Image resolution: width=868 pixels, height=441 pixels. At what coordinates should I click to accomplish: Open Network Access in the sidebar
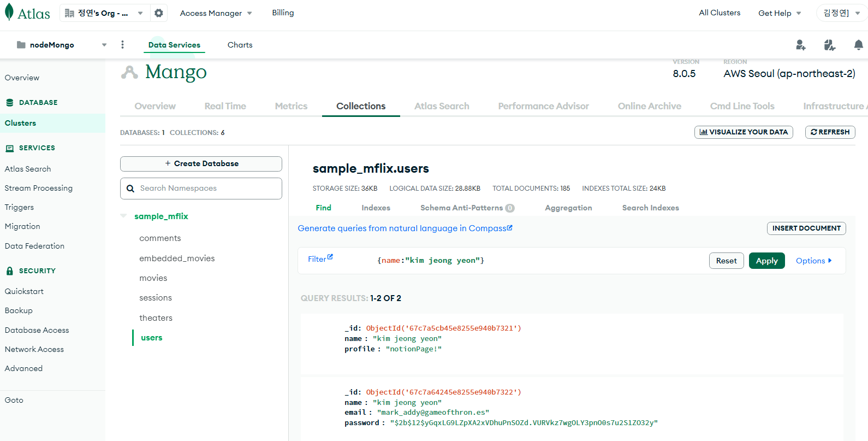point(34,349)
